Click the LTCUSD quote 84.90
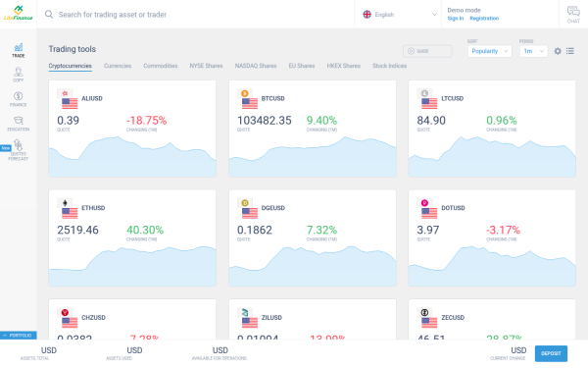This screenshot has height=368, width=588. click(431, 121)
